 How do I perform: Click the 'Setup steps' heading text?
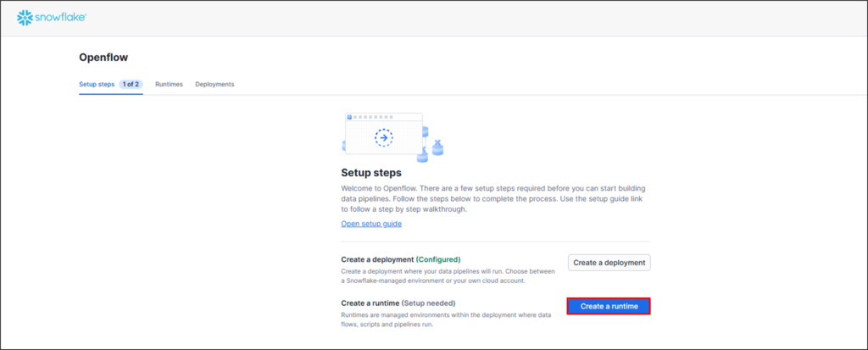[371, 172]
